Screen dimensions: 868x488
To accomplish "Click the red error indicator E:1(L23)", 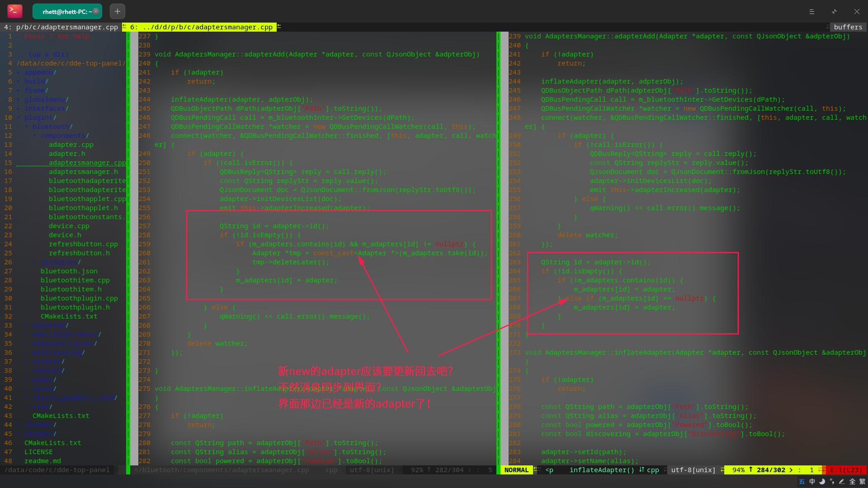I will click(846, 470).
